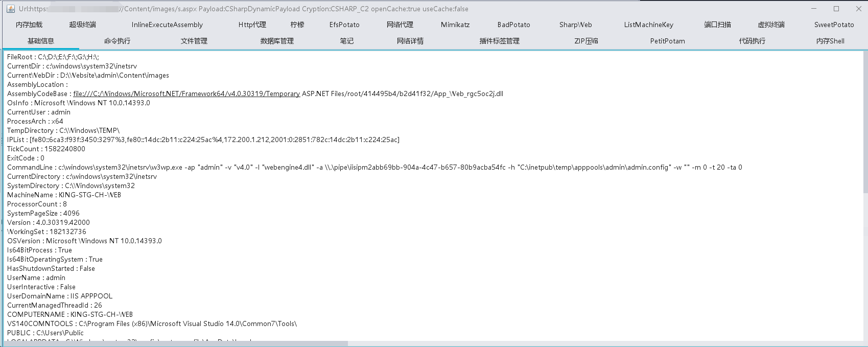Open the 插件标签管理 tab
The height and width of the screenshot is (347, 868).
click(x=499, y=41)
